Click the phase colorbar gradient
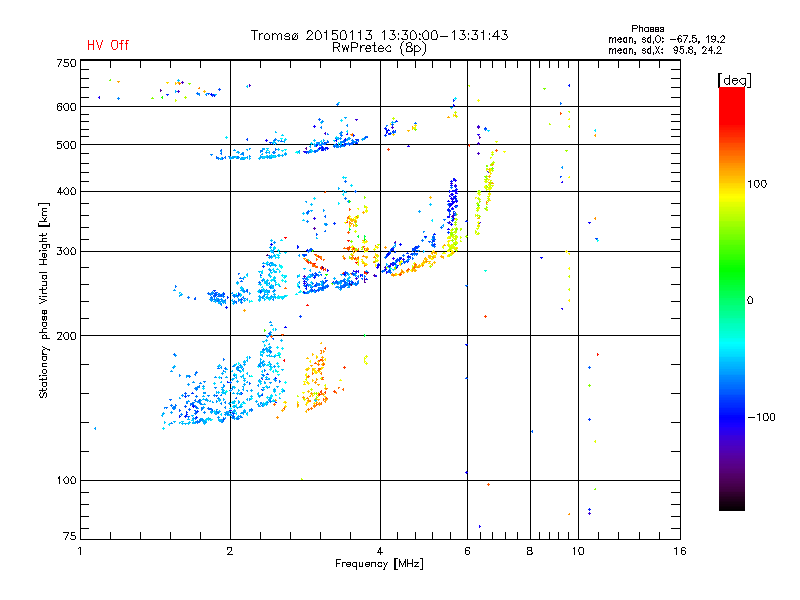This screenshot has width=800, height=600. 732,299
